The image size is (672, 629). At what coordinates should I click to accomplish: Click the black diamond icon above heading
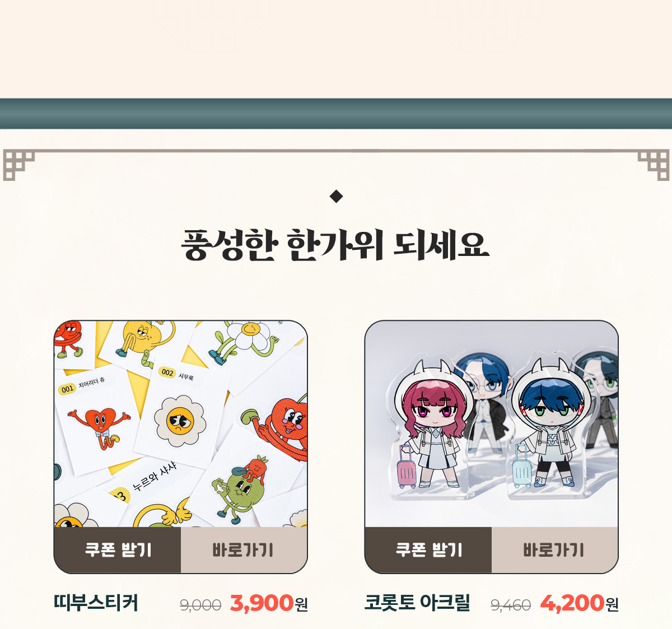point(336,197)
